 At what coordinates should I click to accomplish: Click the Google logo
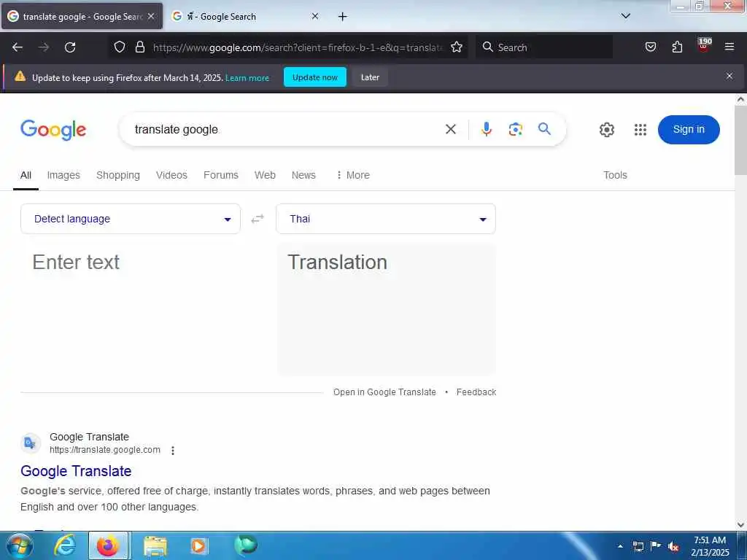click(53, 130)
